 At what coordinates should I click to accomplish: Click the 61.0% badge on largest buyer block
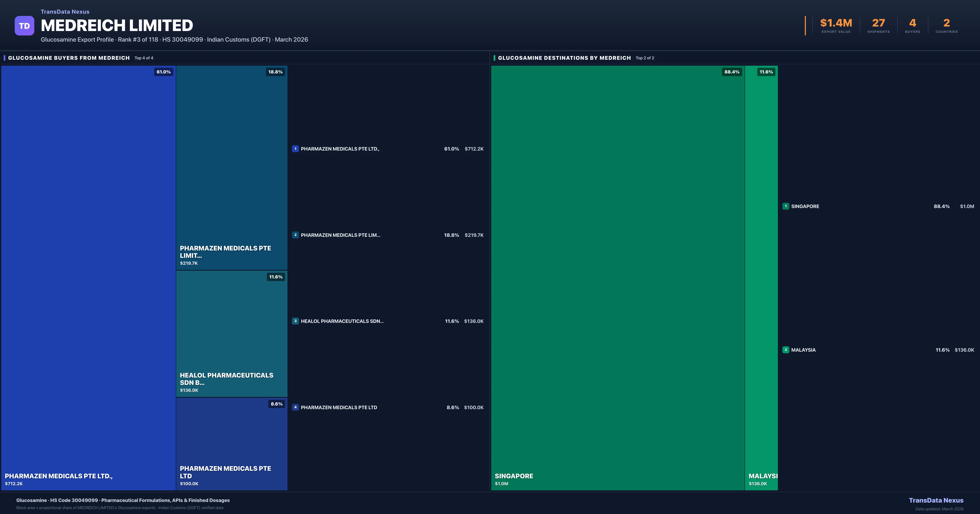(164, 72)
